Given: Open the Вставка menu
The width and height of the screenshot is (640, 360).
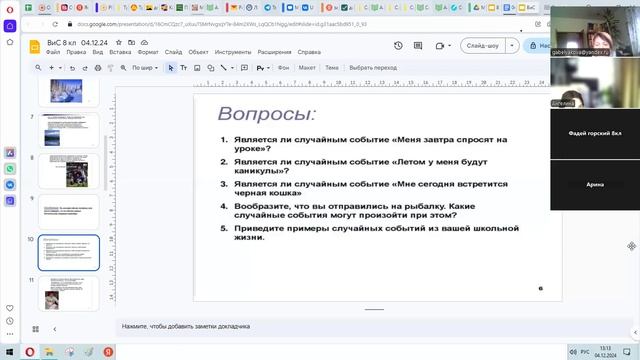Looking at the screenshot, I should (120, 52).
